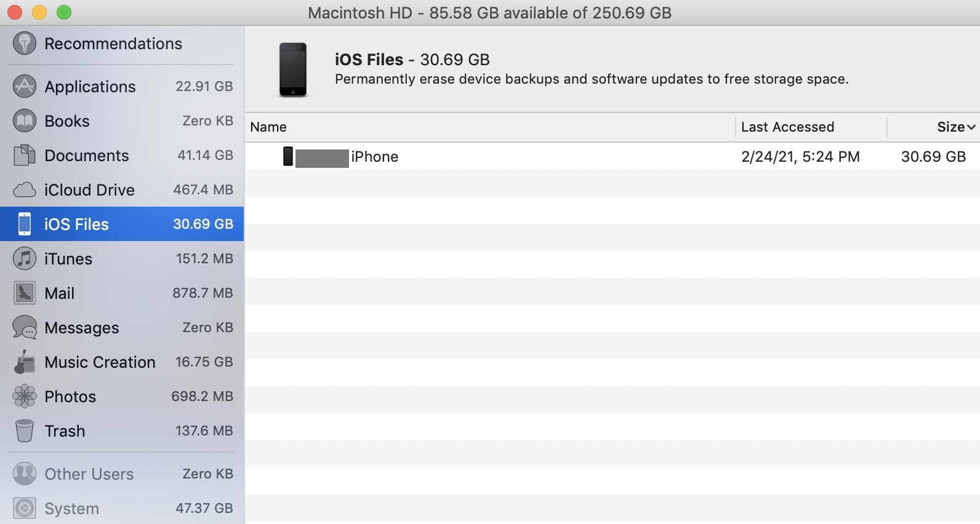Select the iPhone backup row
The image size is (980, 524).
coord(612,156)
